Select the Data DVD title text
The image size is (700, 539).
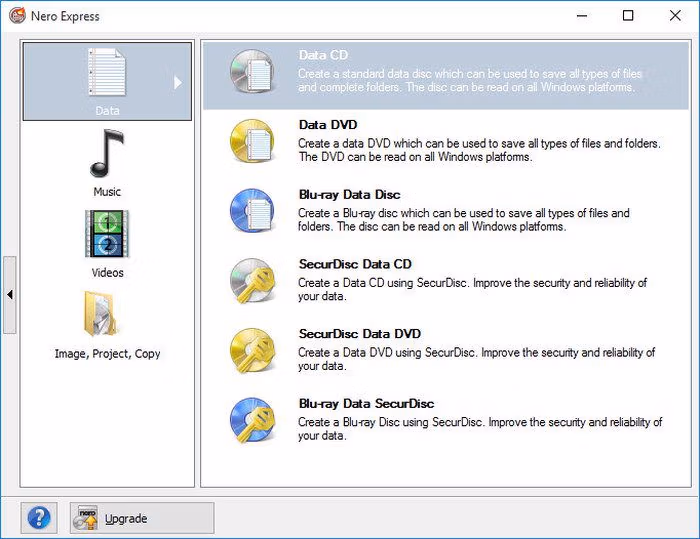[328, 125]
